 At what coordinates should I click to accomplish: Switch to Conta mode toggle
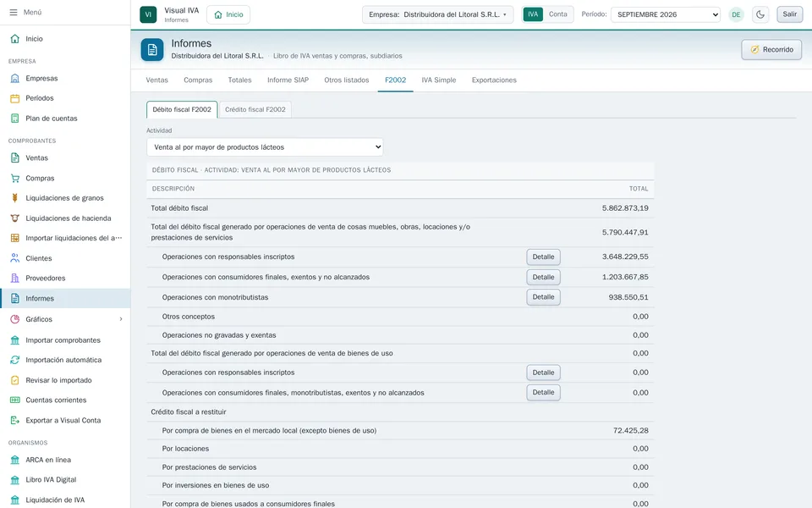pos(557,14)
